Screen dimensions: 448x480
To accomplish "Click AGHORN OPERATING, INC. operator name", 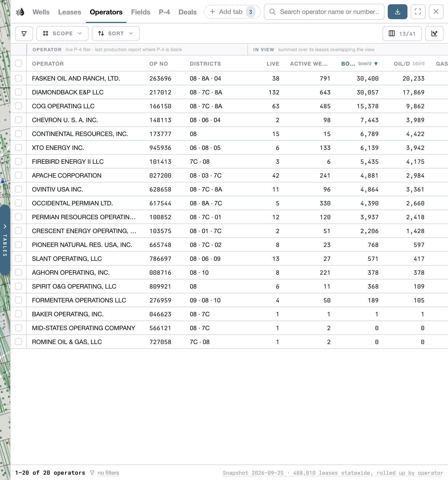I will pos(71,273).
